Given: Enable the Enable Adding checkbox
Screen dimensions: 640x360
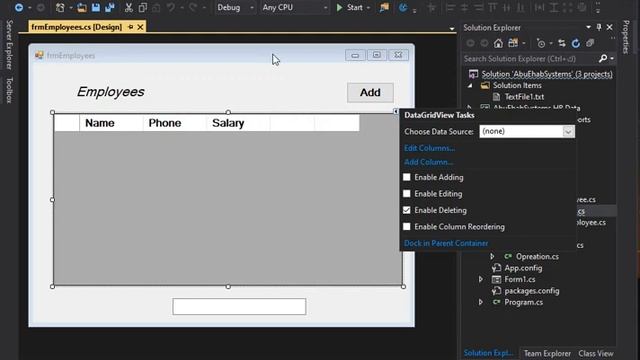Looking at the screenshot, I should (407, 177).
